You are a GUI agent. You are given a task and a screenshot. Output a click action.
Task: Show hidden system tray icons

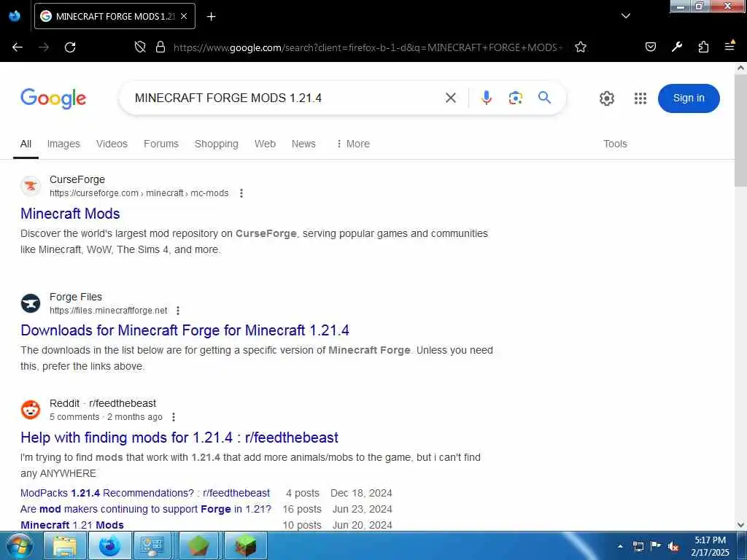click(620, 546)
